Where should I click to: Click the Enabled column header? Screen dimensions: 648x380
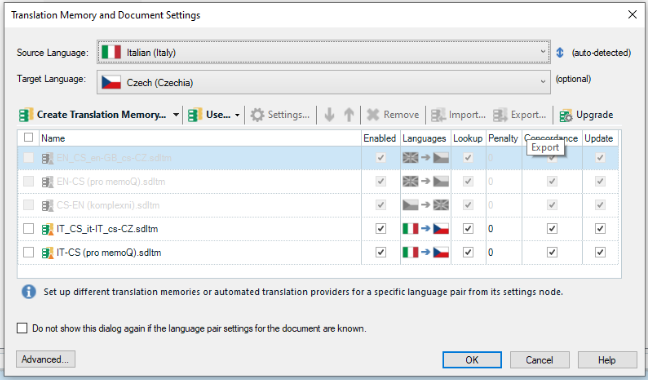[x=380, y=138]
